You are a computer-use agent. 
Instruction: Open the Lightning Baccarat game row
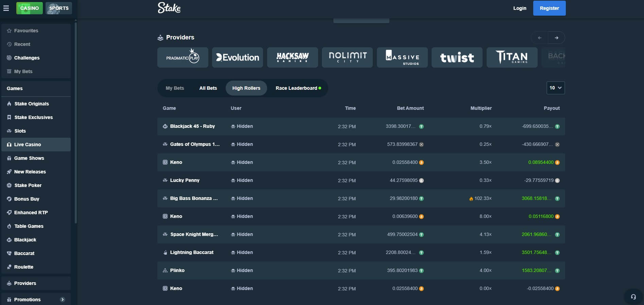(361, 252)
